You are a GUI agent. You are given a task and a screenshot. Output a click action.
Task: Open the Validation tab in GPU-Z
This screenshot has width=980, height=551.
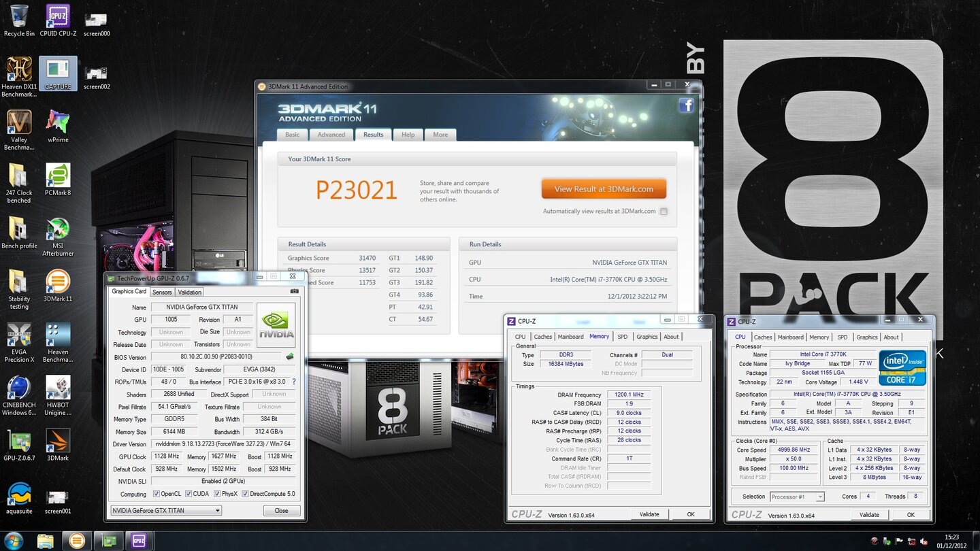[x=189, y=293]
